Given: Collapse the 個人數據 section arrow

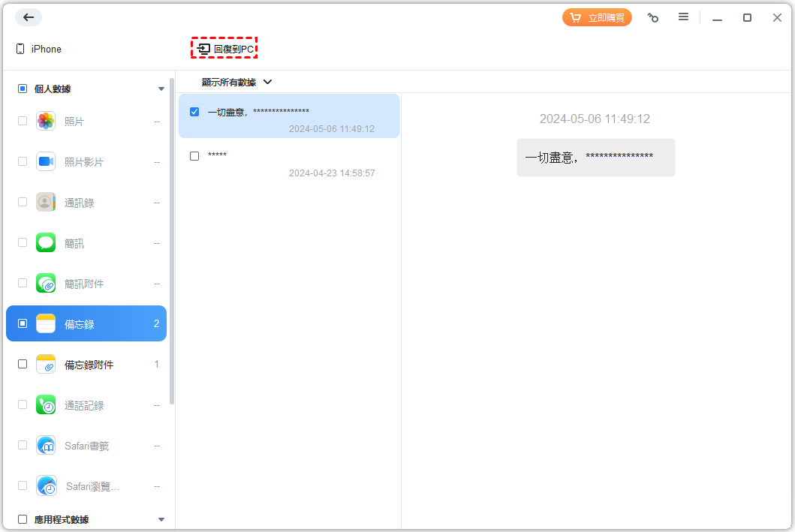Looking at the screenshot, I should tap(161, 89).
